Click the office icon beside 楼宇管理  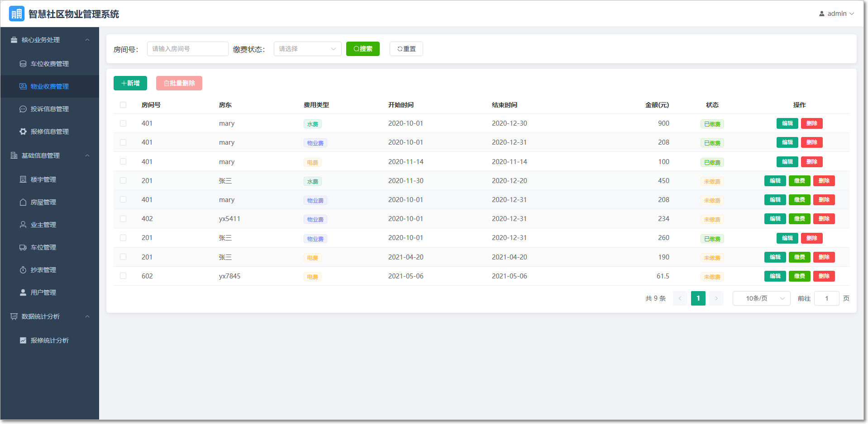[x=23, y=179]
